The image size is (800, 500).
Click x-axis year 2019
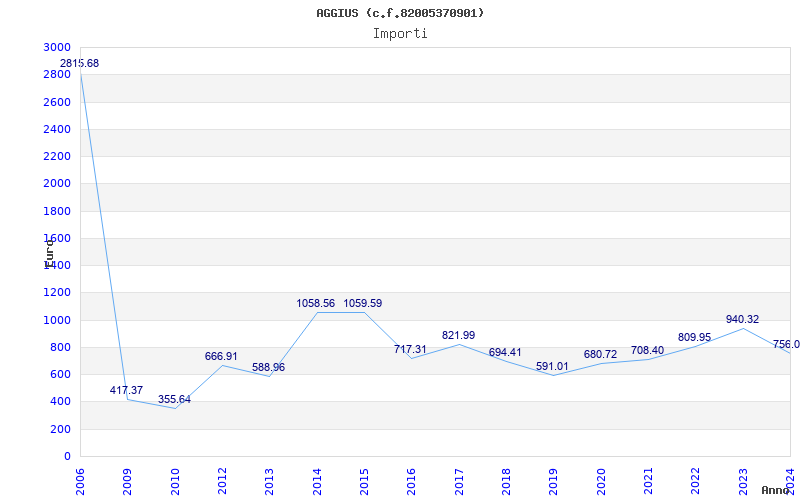point(553,482)
